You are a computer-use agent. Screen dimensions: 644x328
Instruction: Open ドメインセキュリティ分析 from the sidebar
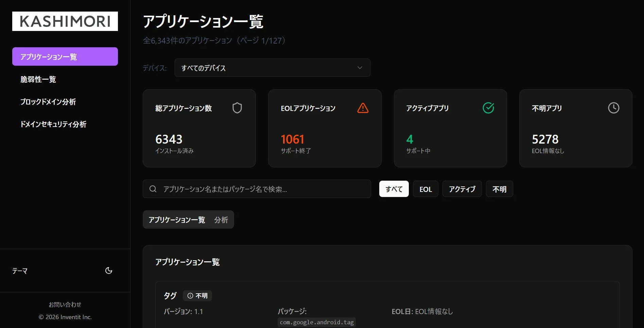click(x=54, y=124)
